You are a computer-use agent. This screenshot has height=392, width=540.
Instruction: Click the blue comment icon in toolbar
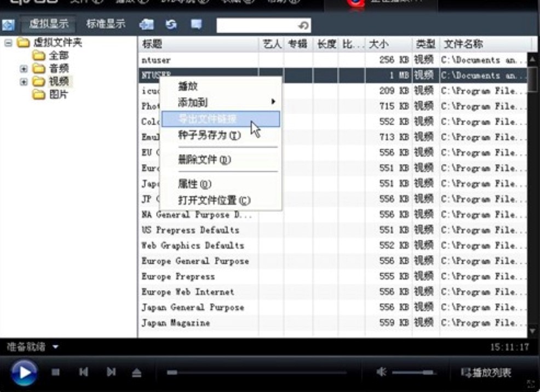(196, 25)
